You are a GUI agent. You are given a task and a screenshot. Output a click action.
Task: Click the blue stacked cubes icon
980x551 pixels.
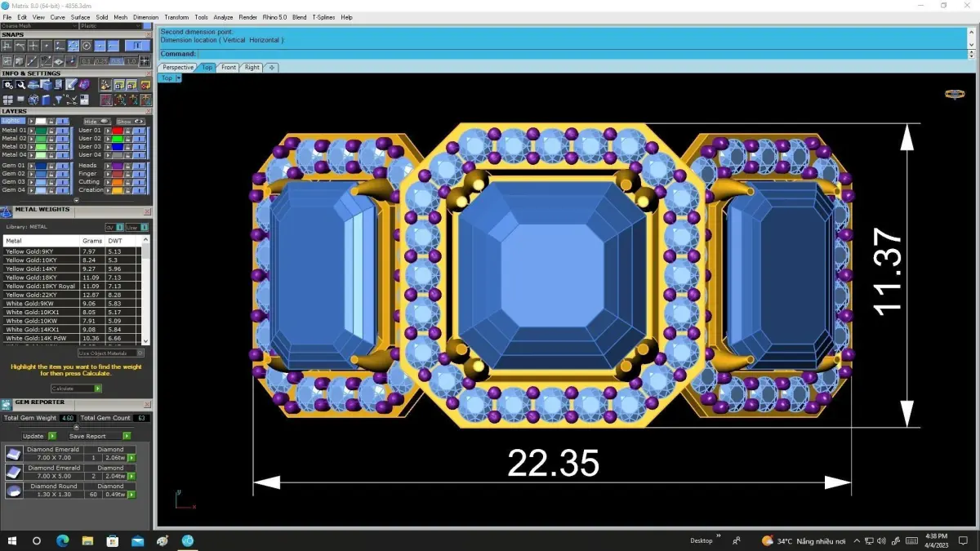click(46, 85)
